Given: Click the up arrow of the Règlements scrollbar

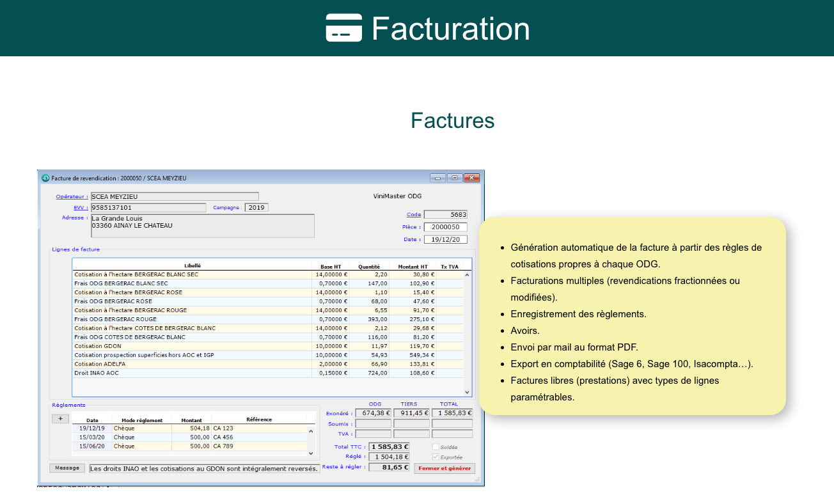Looking at the screenshot, I should click(311, 430).
